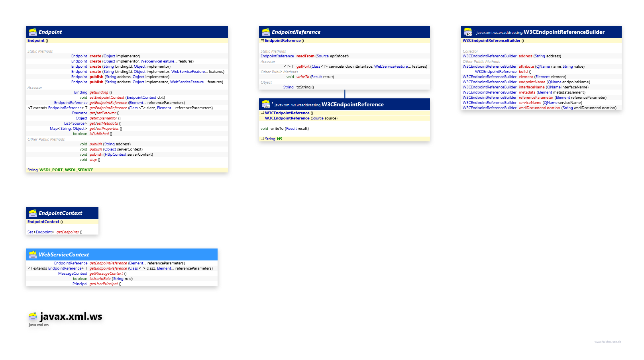Click Endpoint() constructor row
The image size is (644, 360).
click(x=127, y=41)
